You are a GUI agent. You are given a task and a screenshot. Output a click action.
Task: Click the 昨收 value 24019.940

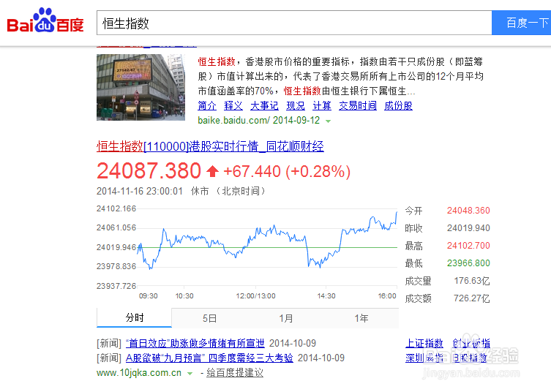coord(468,228)
